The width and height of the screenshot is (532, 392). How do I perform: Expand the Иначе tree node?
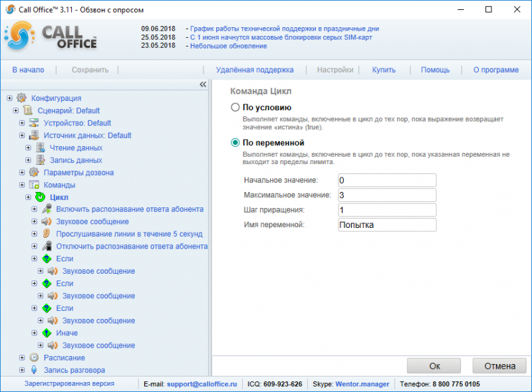[x=35, y=333]
